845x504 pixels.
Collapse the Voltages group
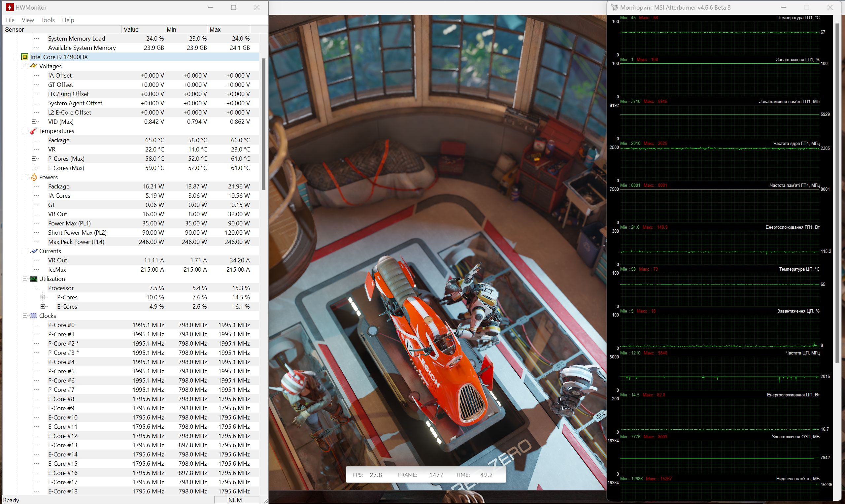[25, 66]
